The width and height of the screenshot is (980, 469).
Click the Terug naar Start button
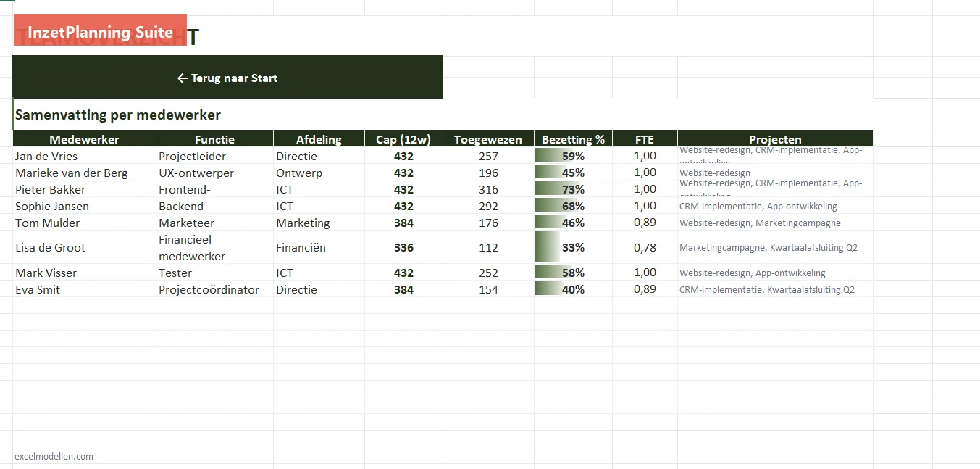[x=227, y=77]
